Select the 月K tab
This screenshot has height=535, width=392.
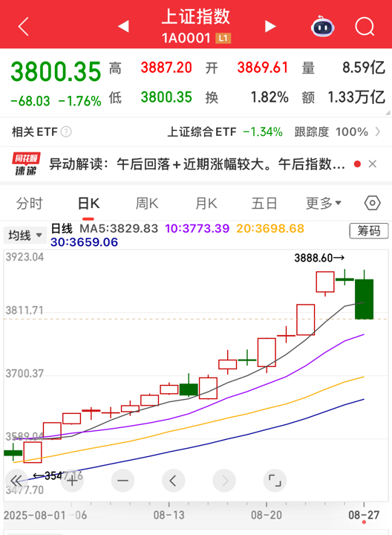tap(206, 204)
